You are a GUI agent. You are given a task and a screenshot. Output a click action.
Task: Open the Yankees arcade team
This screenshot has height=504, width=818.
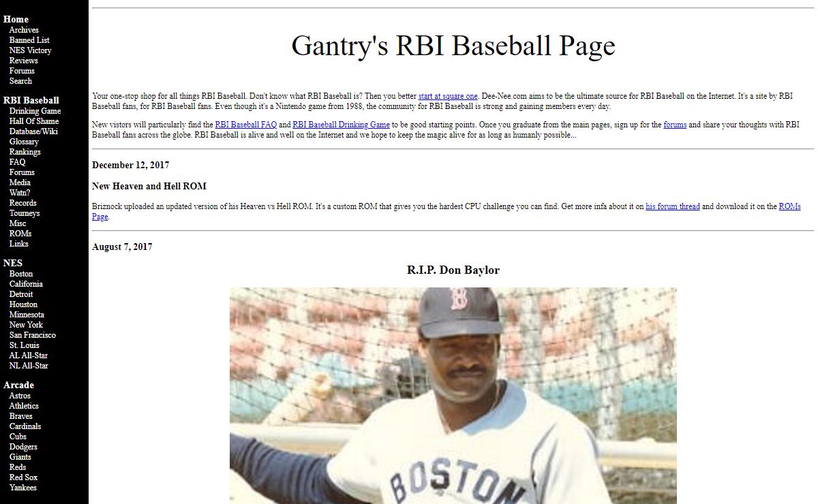pos(23,488)
